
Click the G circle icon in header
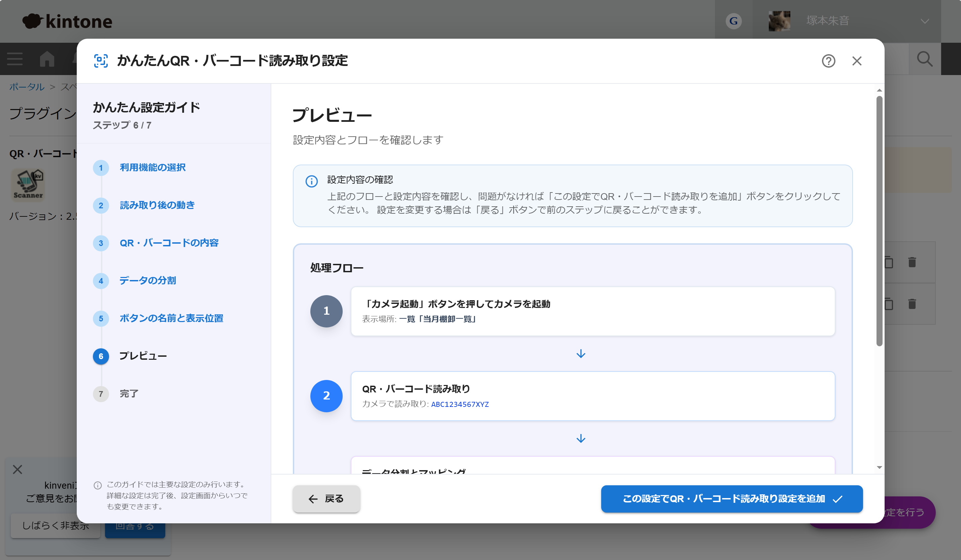click(733, 21)
